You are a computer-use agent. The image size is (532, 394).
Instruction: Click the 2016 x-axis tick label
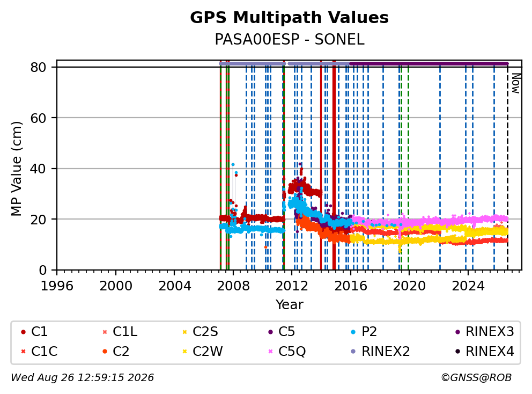pyautogui.click(x=351, y=286)
